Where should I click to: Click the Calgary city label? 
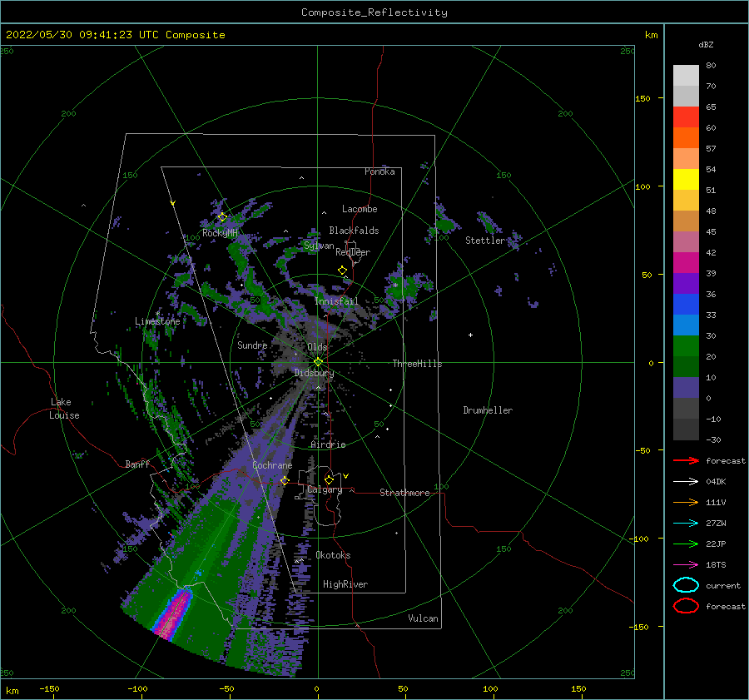point(325,489)
